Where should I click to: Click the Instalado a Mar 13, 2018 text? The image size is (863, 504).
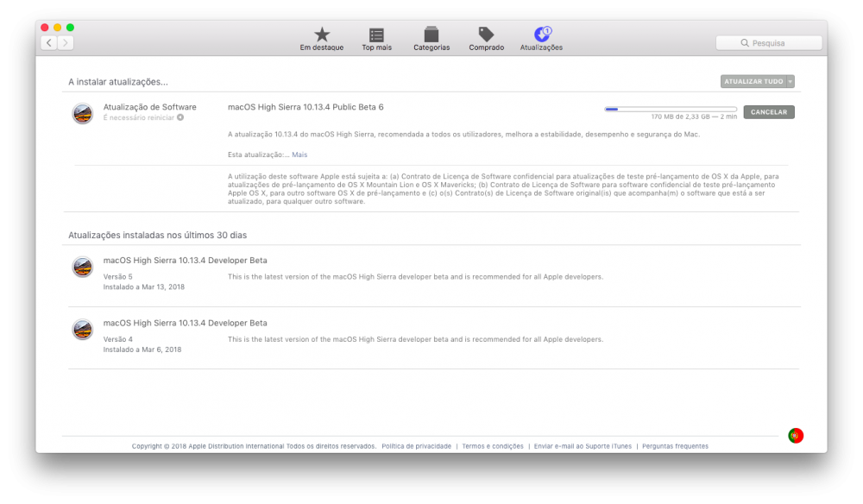pyautogui.click(x=143, y=287)
